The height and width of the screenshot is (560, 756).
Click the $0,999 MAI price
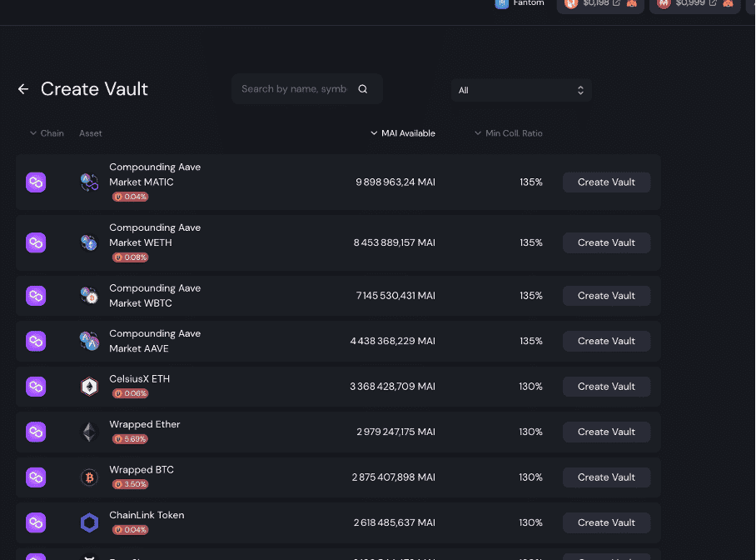tap(690, 2)
